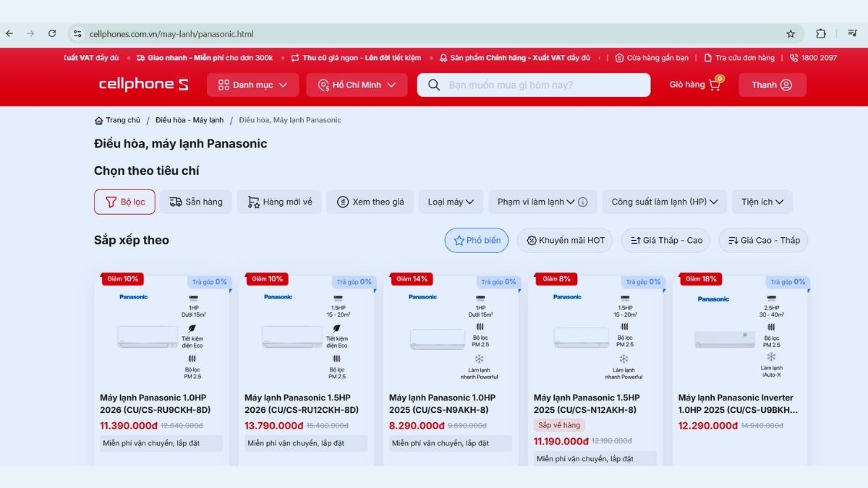868x488 pixels.
Task: Open browser extensions puzzle icon
Action: coord(821,33)
